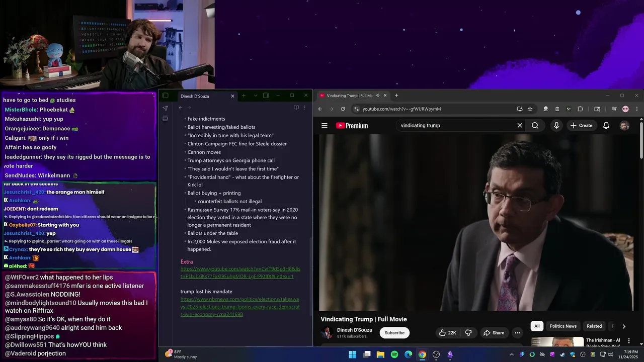Open YouTube Create menu
This screenshot has height=362, width=644.
582,126
